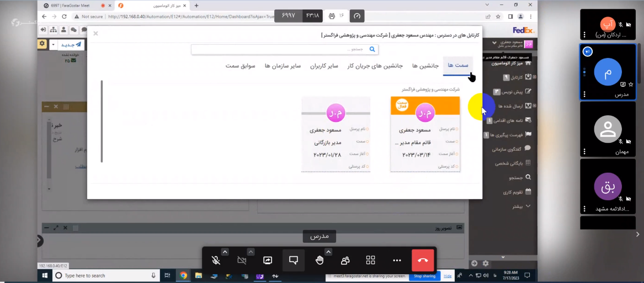
Task: Expand بیشتر more items in sidebar
Action: pos(521,207)
